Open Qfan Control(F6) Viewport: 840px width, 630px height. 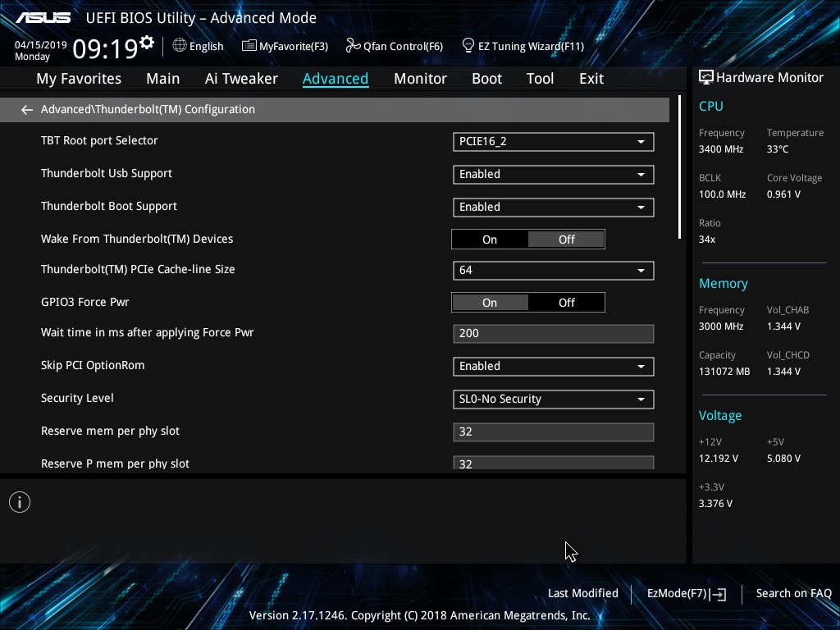[x=395, y=46]
